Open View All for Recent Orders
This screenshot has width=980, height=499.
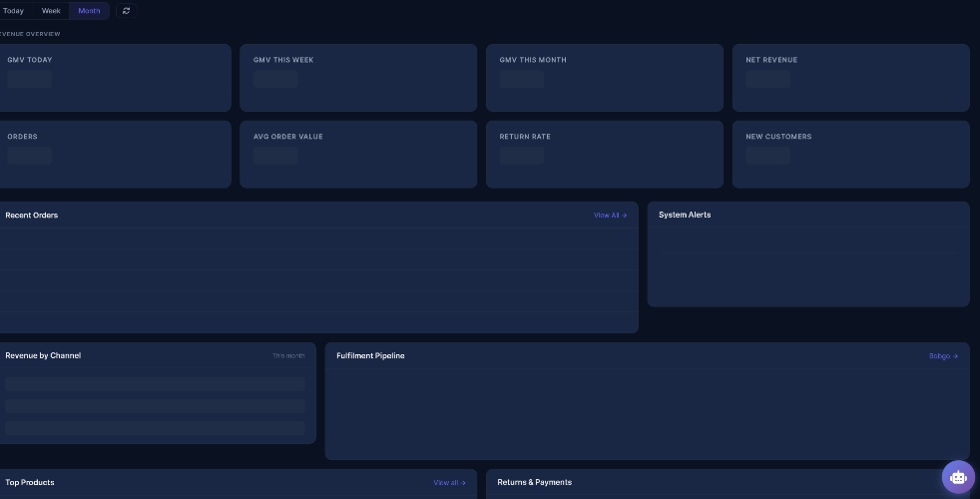[x=610, y=216]
